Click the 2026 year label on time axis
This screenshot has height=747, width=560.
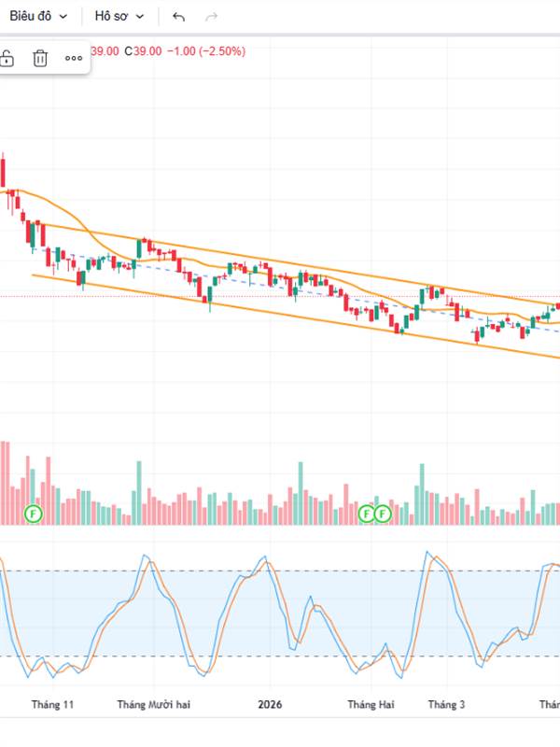point(270,705)
